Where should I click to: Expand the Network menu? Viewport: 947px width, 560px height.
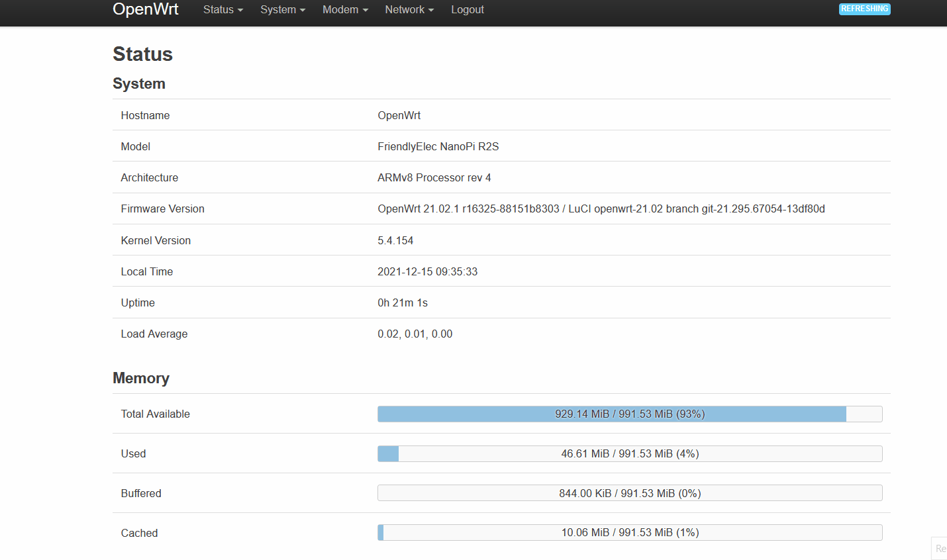click(x=409, y=9)
